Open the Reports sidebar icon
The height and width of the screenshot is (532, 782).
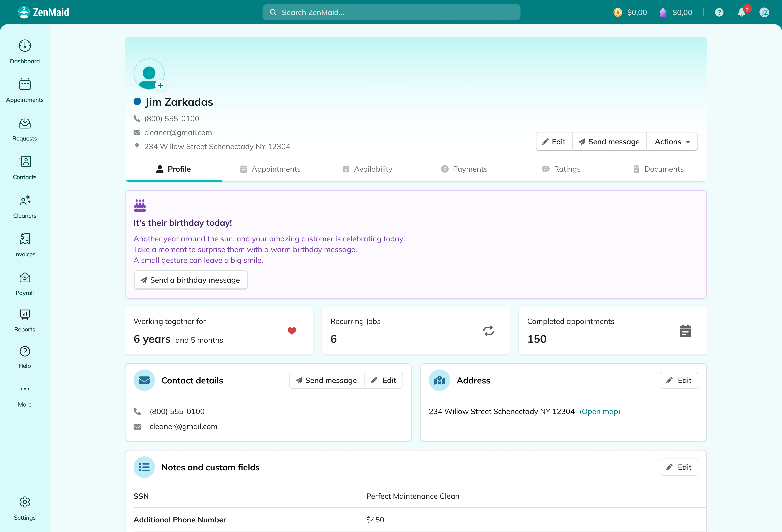click(24, 314)
